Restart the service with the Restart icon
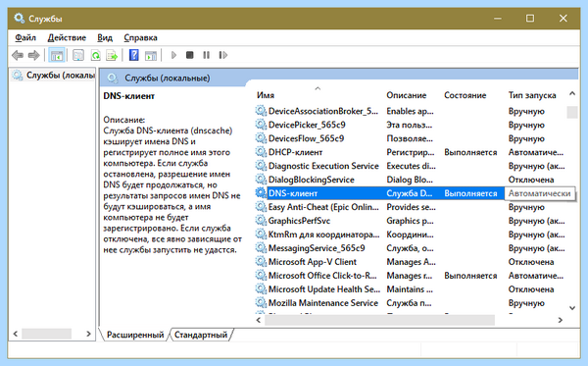 coord(223,55)
